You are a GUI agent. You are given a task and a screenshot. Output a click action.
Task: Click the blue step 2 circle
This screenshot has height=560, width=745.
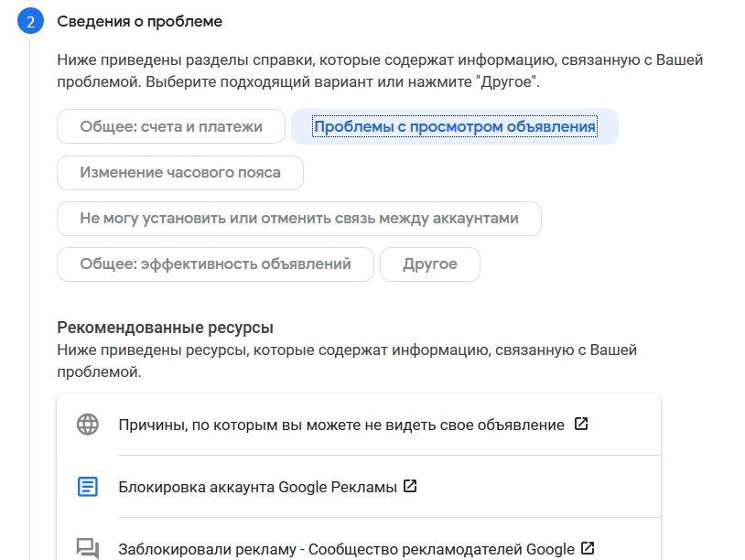coord(30,21)
